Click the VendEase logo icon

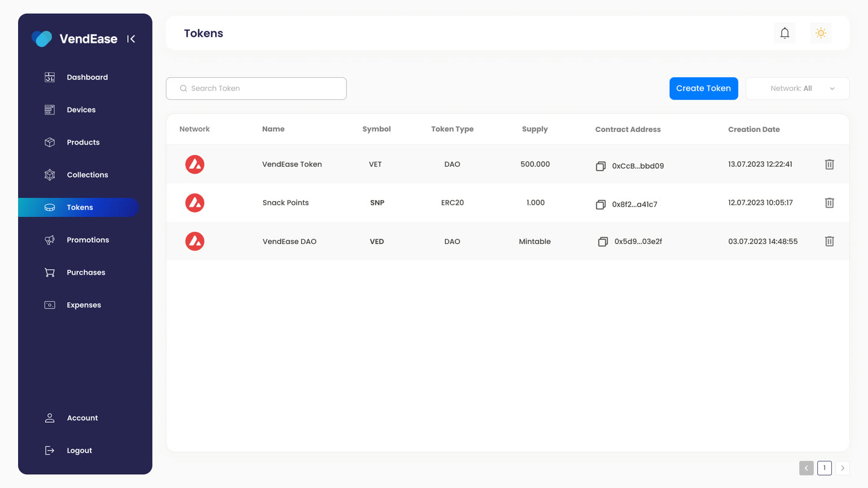[x=42, y=39]
